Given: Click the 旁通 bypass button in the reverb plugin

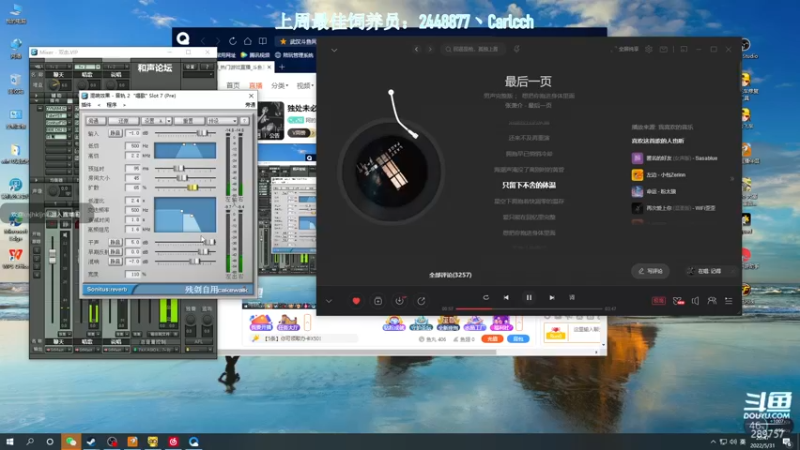Looking at the screenshot, I should pos(94,121).
